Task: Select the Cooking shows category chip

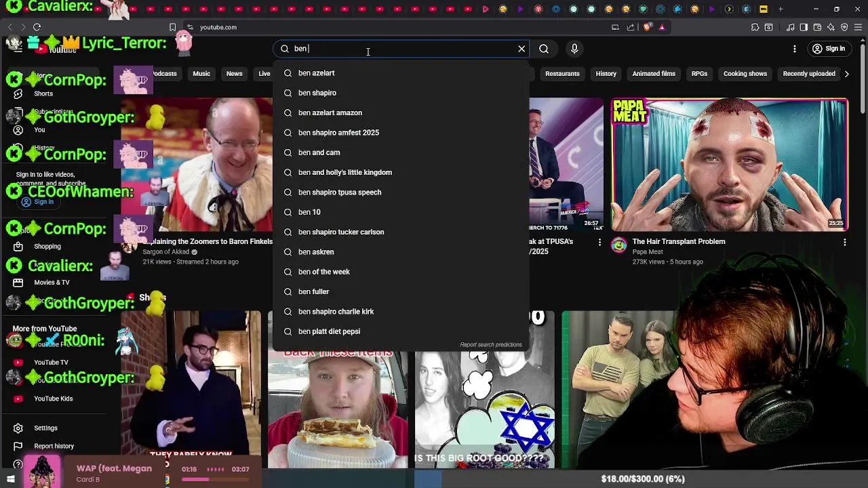Action: 745,74
